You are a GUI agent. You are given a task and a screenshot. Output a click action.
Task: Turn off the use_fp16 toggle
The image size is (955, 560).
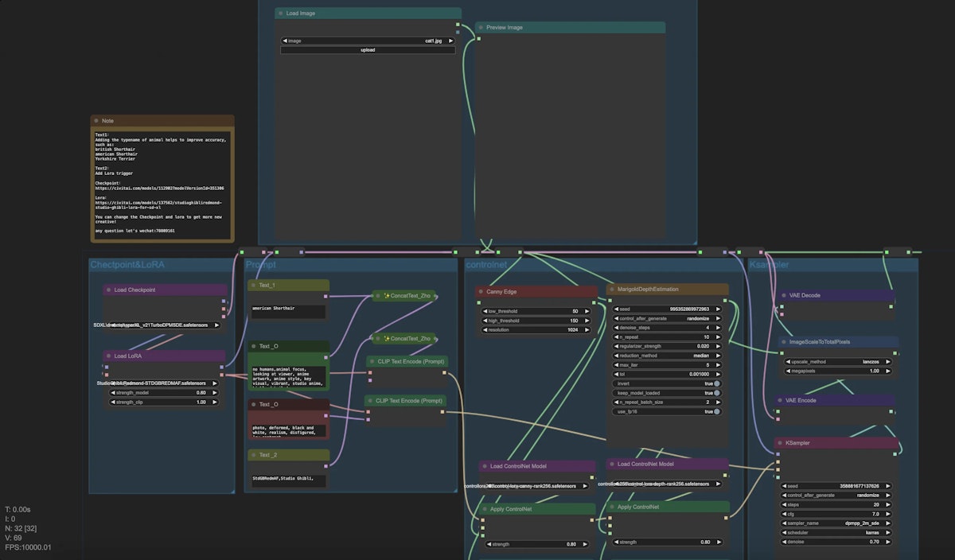point(717,411)
